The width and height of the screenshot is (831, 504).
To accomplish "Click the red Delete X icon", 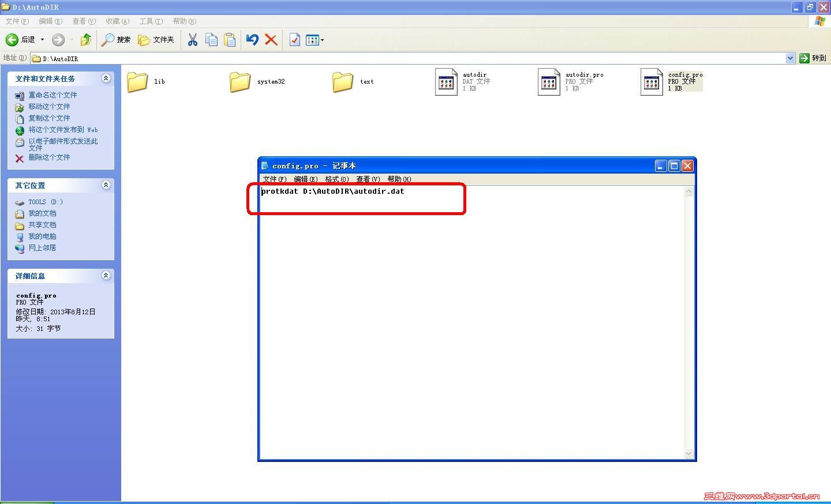I will tap(271, 40).
